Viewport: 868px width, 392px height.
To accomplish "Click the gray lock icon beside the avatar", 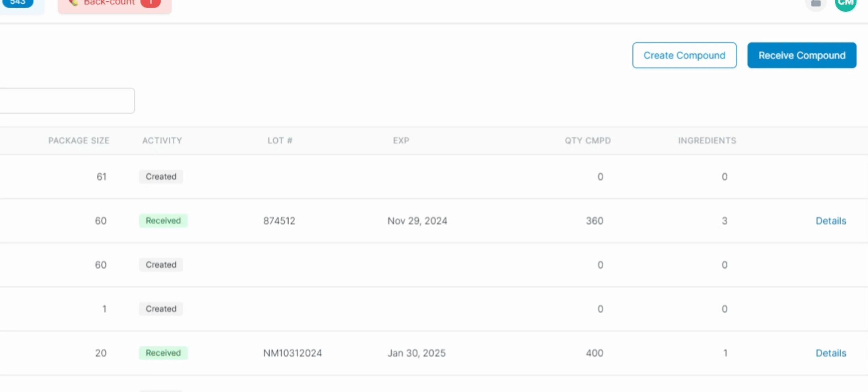I will tap(815, 3).
